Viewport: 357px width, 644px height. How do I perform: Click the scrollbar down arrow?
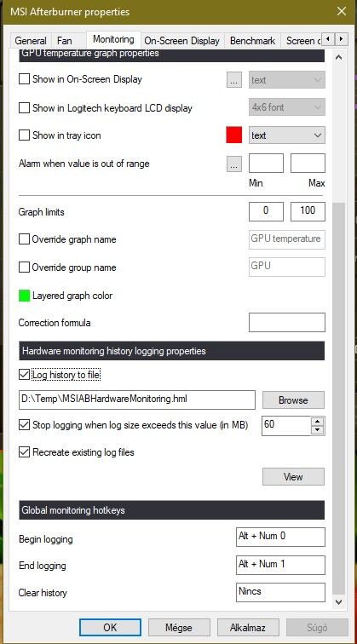pyautogui.click(x=338, y=601)
